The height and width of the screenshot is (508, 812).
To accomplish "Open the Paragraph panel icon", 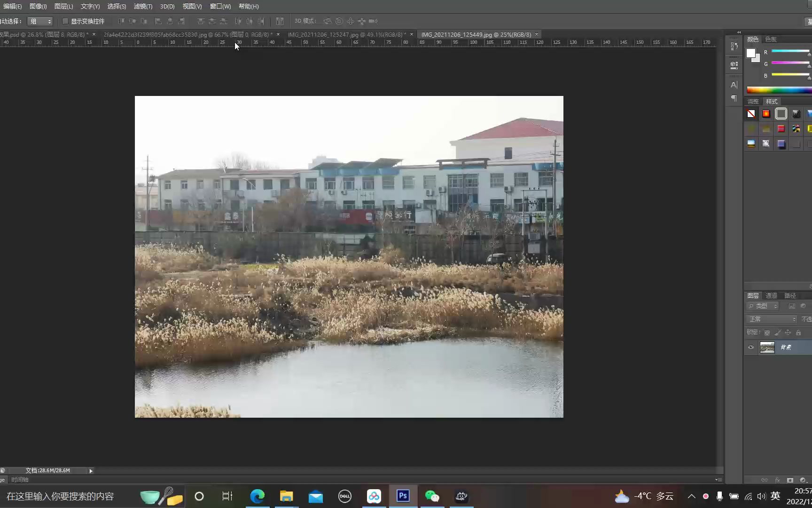I will coord(734,98).
